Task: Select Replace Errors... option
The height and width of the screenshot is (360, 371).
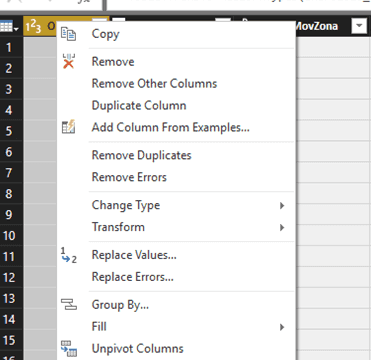Action: click(x=133, y=277)
